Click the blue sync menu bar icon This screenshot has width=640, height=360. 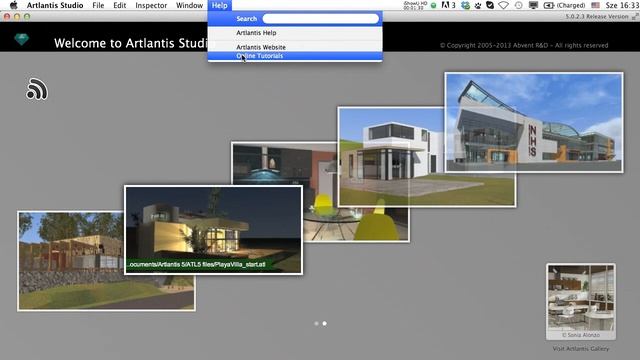click(x=465, y=5)
